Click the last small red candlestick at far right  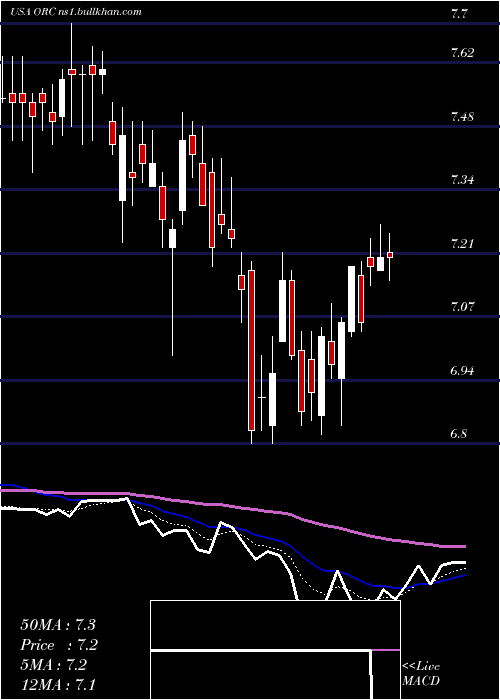(390, 255)
